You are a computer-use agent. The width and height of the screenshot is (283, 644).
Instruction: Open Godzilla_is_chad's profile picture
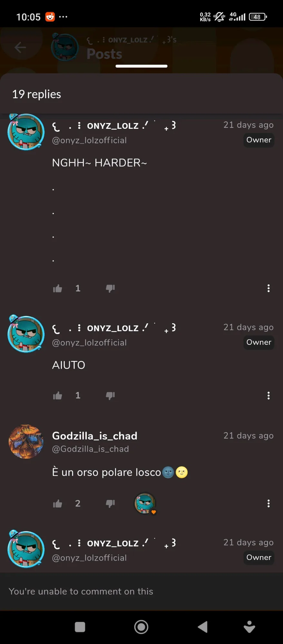pos(26,441)
